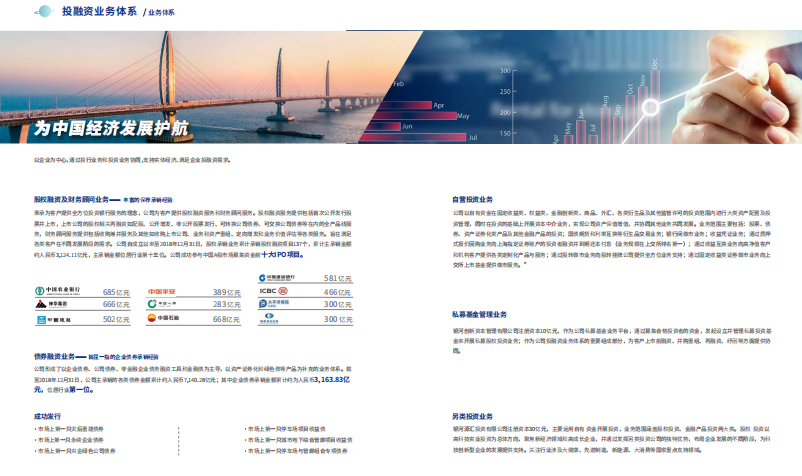Viewport: 802px width, 476px height.
Task: Click the 中国石油 PetroChina logo
Action: tap(163, 318)
